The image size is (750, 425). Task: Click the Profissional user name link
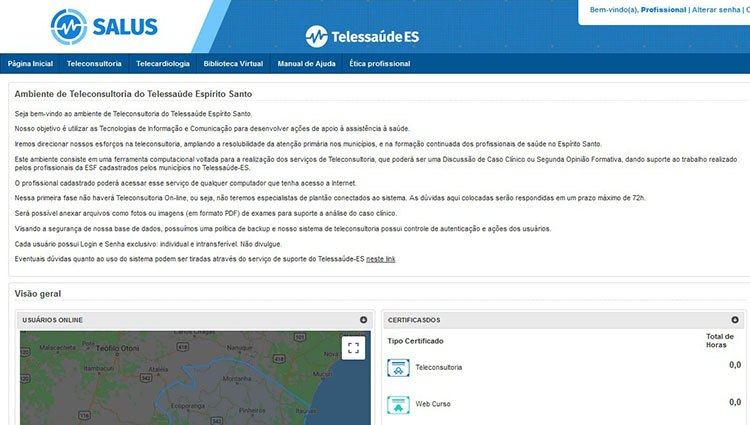(663, 10)
